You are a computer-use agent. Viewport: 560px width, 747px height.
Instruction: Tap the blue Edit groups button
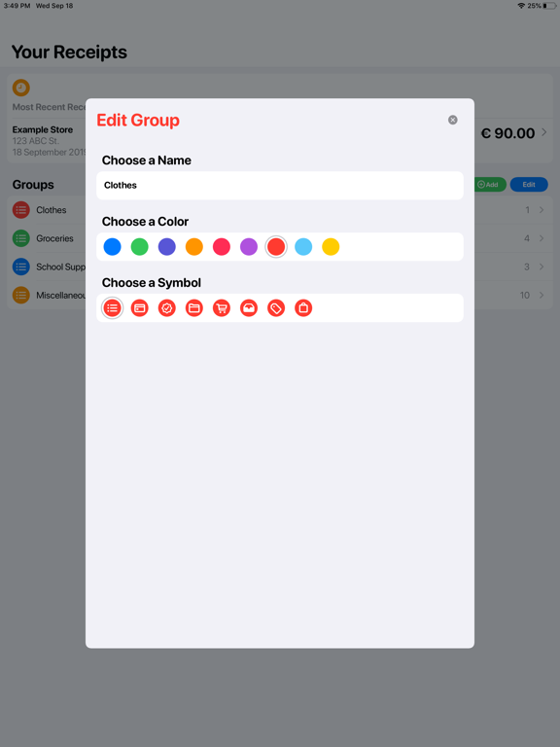[x=529, y=185]
